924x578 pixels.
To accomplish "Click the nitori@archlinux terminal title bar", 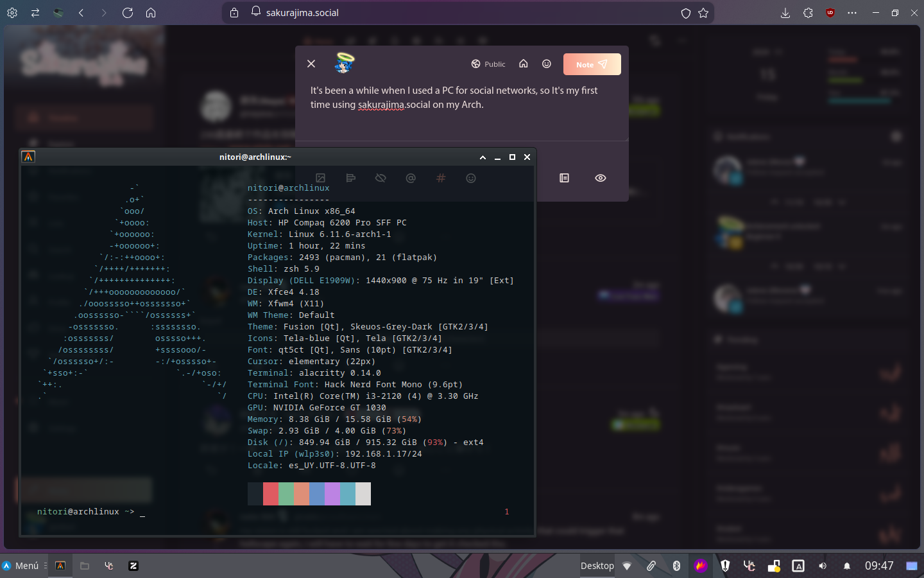I will click(255, 157).
